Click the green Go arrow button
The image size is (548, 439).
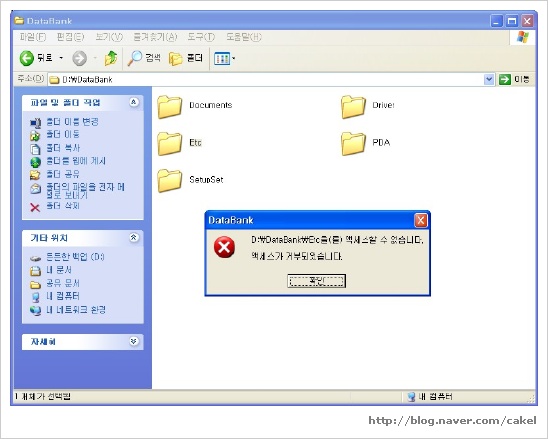click(x=505, y=79)
